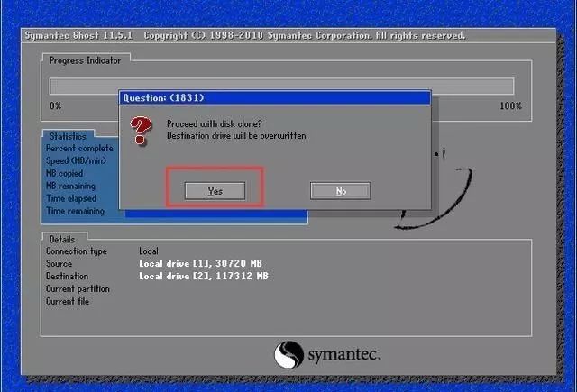Click the progress indicator bar
The image size is (577, 392).
tap(282, 86)
